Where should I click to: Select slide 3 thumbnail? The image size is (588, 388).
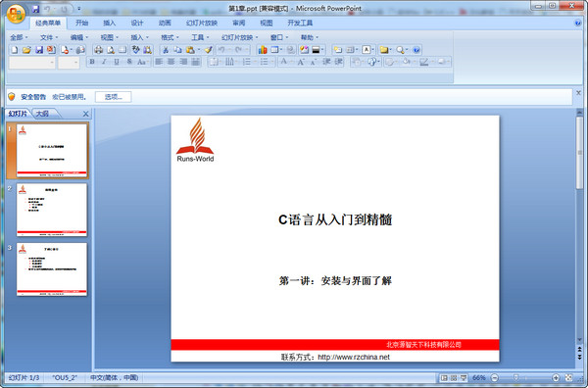pos(52,269)
